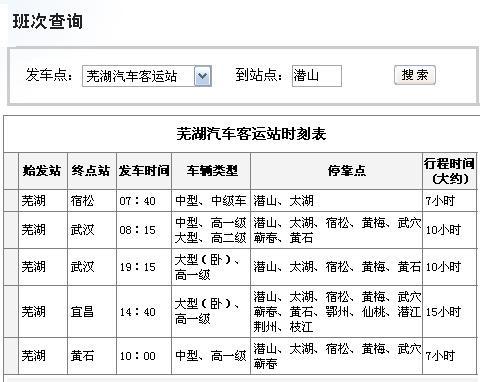This screenshot has width=480, height=382.
Task: Click the 终点站 column header
Action: (x=92, y=171)
